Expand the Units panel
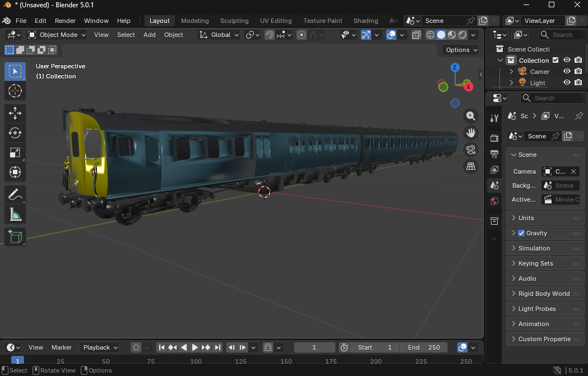The image size is (588, 376). coord(527,217)
